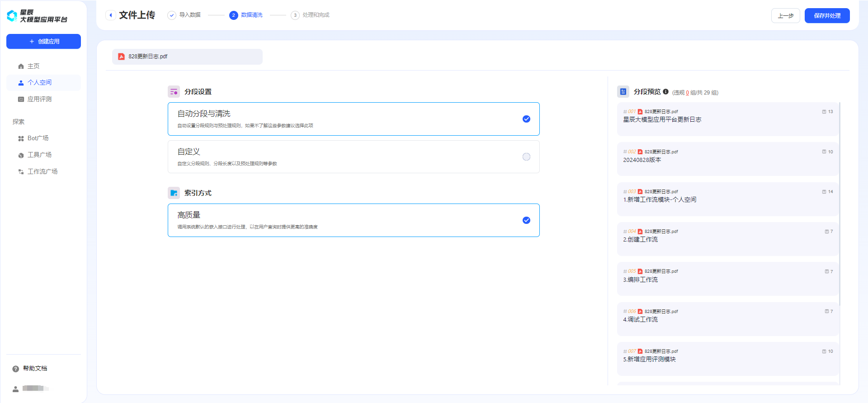Click the Bot广场 grid icon

[21, 138]
